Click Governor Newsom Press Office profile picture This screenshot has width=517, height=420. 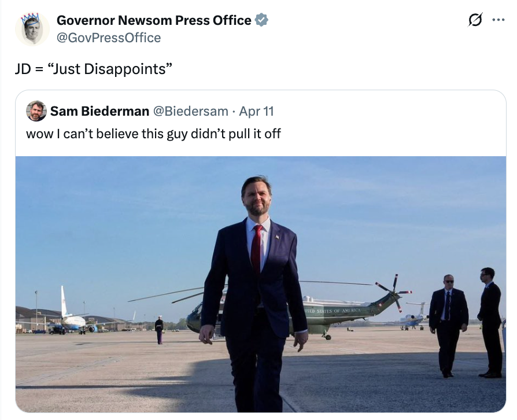pyautogui.click(x=32, y=27)
